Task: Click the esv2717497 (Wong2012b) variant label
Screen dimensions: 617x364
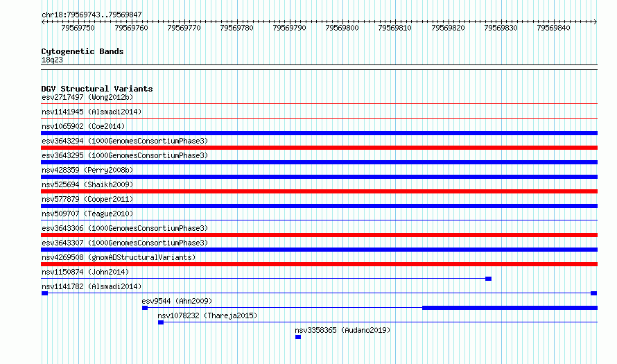Action: pos(87,97)
